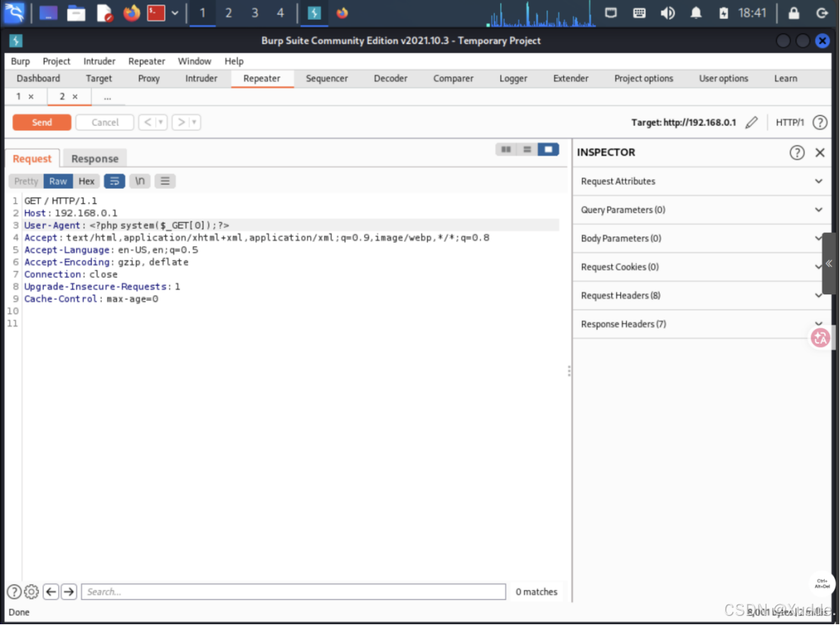Screen dimensions: 840x625
Task: Close the Inspector panel
Action: 820,152
